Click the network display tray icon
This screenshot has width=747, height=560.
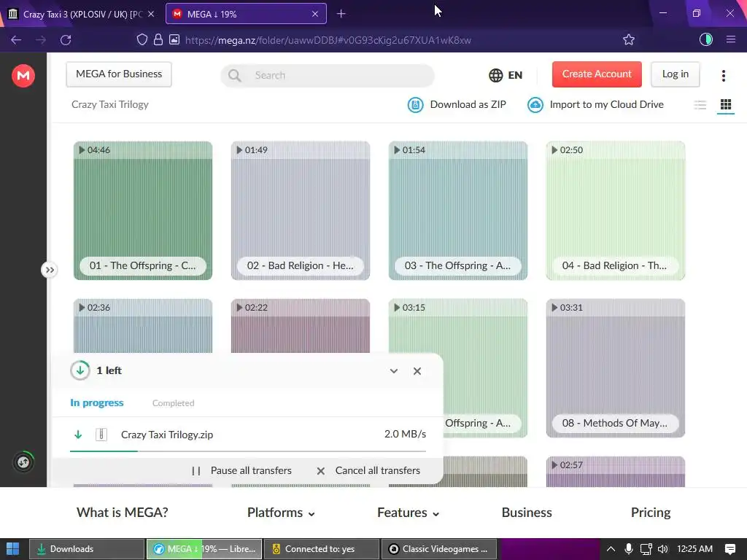(646, 549)
